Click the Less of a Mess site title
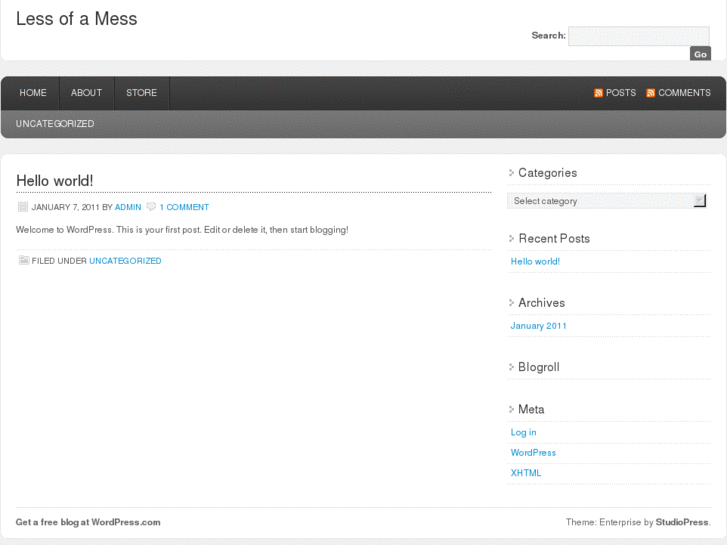The width and height of the screenshot is (727, 545). [x=77, y=19]
